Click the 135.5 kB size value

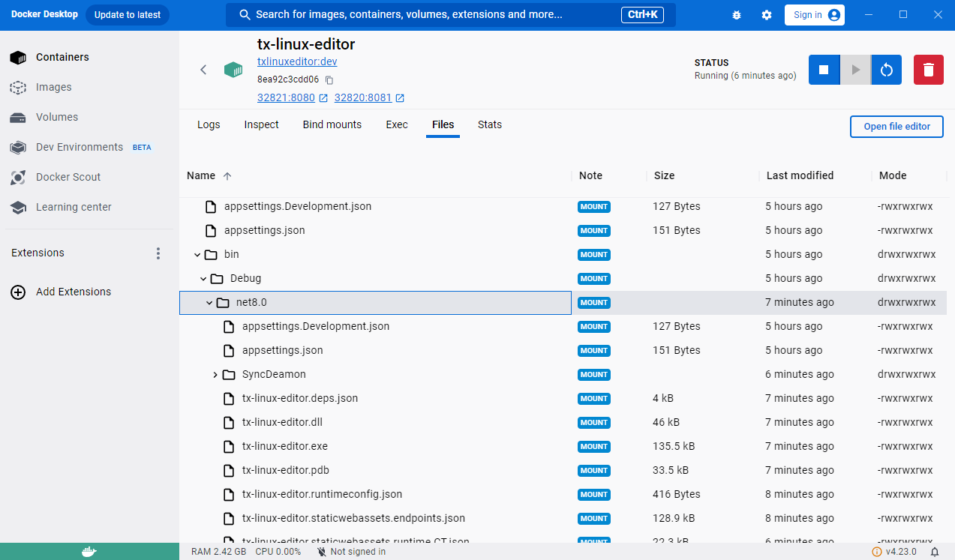click(x=674, y=447)
